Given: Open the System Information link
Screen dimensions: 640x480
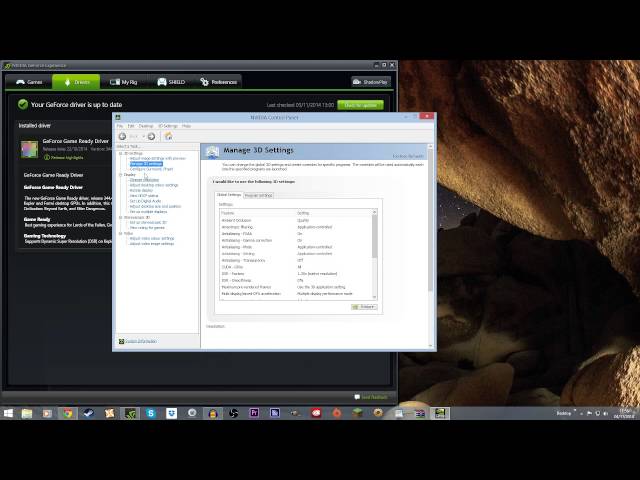Looking at the screenshot, I should [x=140, y=341].
